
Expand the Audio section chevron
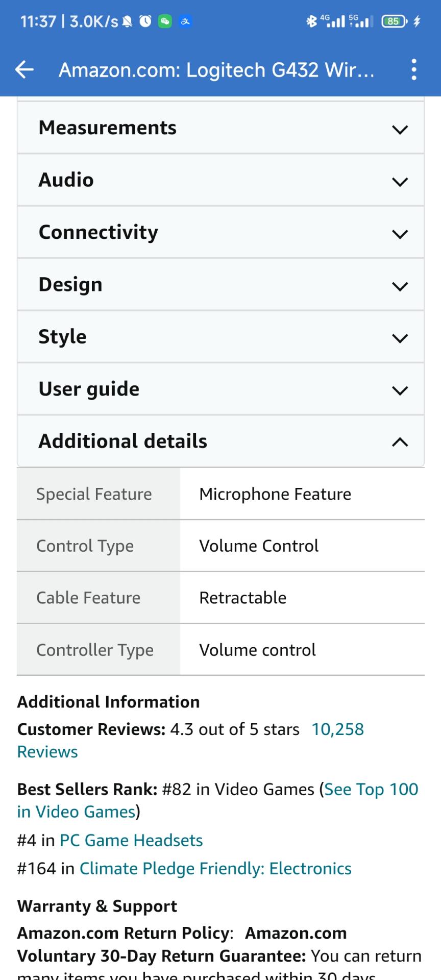(x=400, y=181)
